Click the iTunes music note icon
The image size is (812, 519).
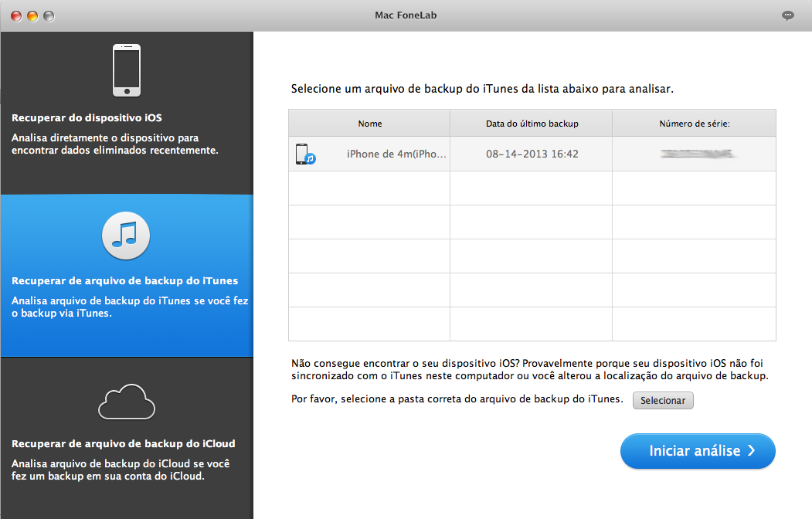click(x=126, y=236)
